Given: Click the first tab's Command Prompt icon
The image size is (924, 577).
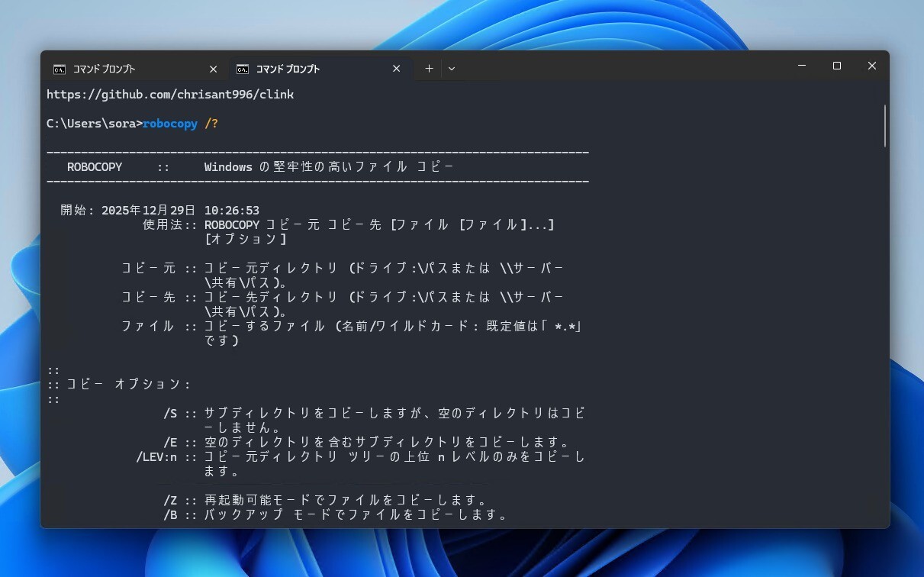Looking at the screenshot, I should click(60, 69).
